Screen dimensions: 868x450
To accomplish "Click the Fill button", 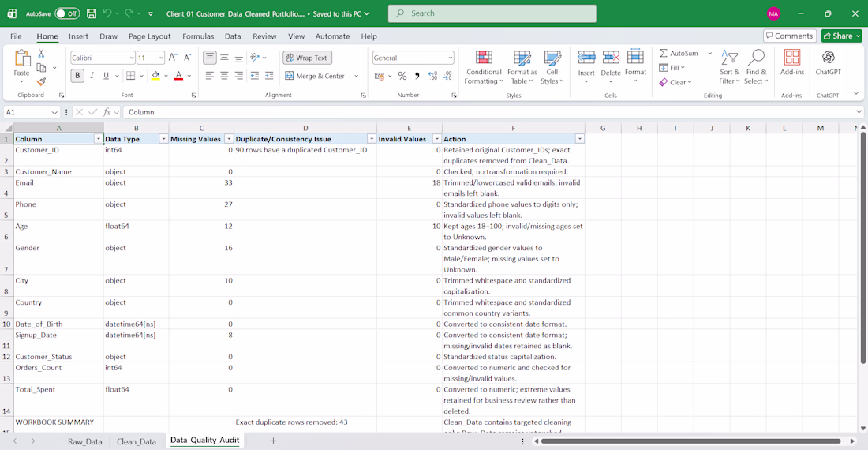I will [672, 68].
